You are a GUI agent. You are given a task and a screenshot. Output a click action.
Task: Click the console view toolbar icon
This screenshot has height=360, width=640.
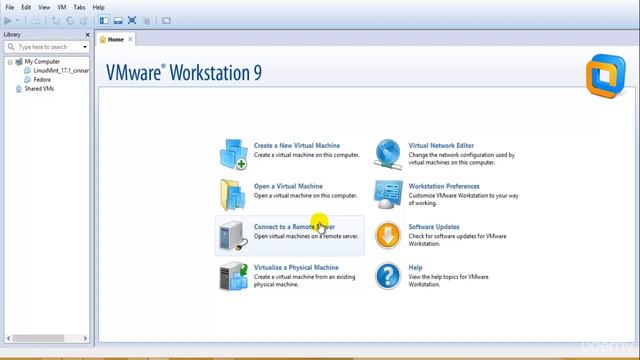[x=166, y=20]
